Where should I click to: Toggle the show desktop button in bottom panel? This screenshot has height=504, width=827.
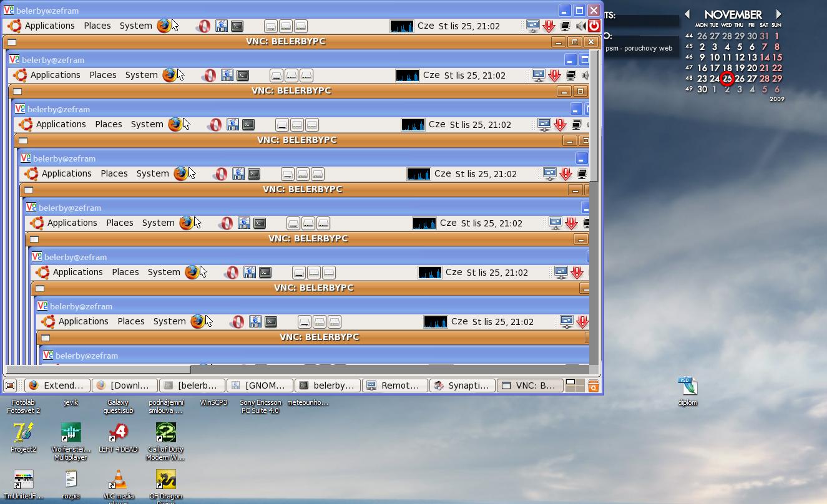10,386
